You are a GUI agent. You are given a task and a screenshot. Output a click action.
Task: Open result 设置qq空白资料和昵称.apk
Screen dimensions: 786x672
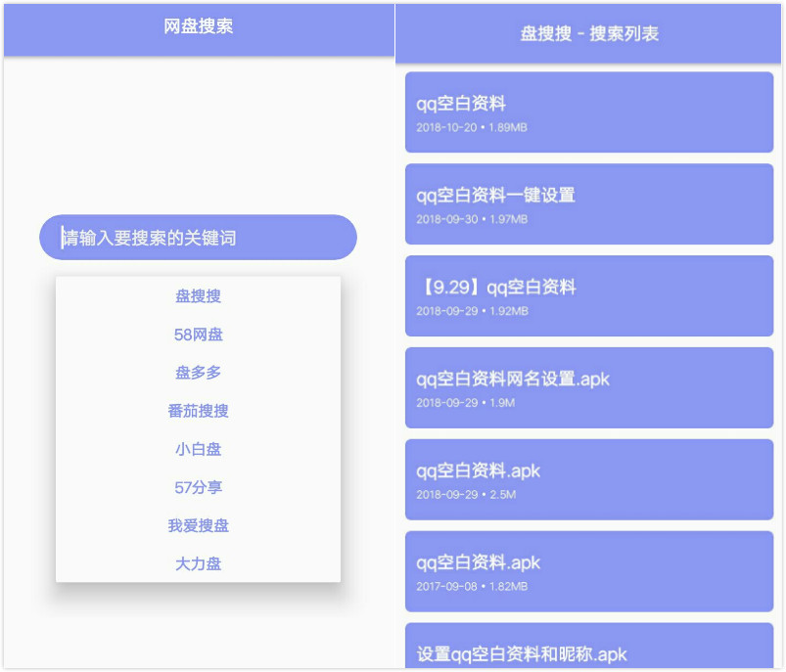[x=589, y=646]
